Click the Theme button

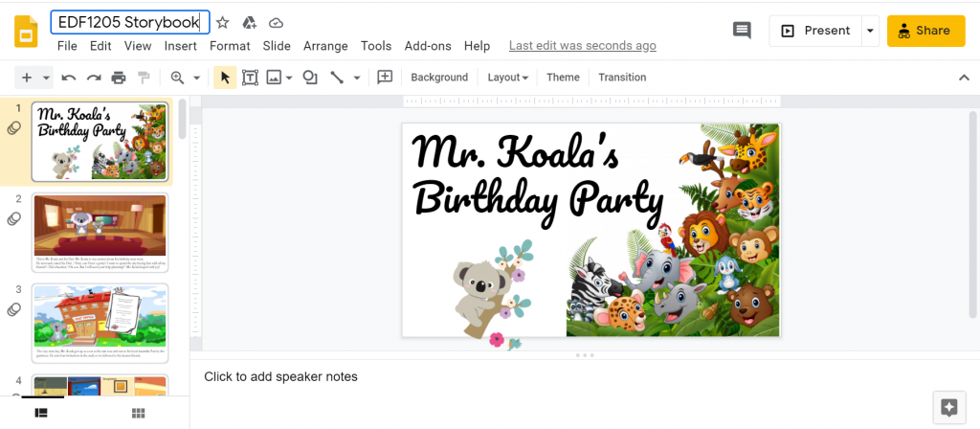(x=563, y=78)
